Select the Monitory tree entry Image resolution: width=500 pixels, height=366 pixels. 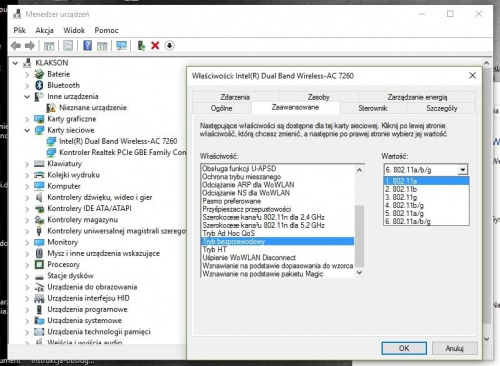(x=63, y=242)
